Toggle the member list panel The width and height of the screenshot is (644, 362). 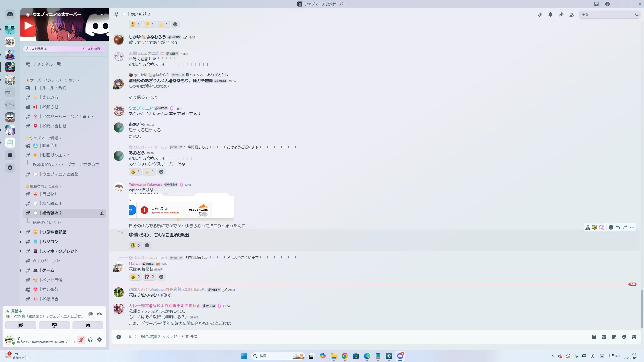pyautogui.click(x=572, y=15)
